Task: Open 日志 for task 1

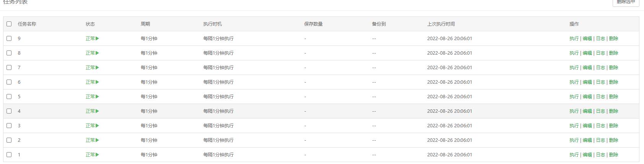Action: (x=600, y=155)
